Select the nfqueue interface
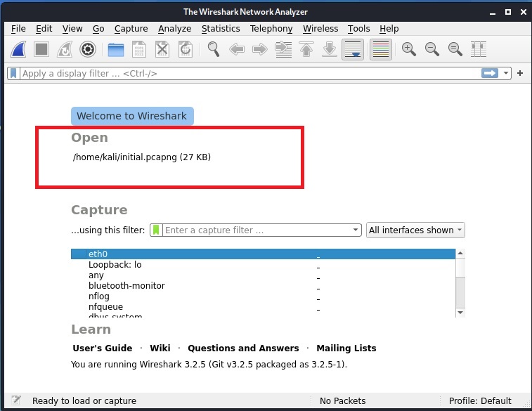Screen dimensions: 532x411 [263, 306]
